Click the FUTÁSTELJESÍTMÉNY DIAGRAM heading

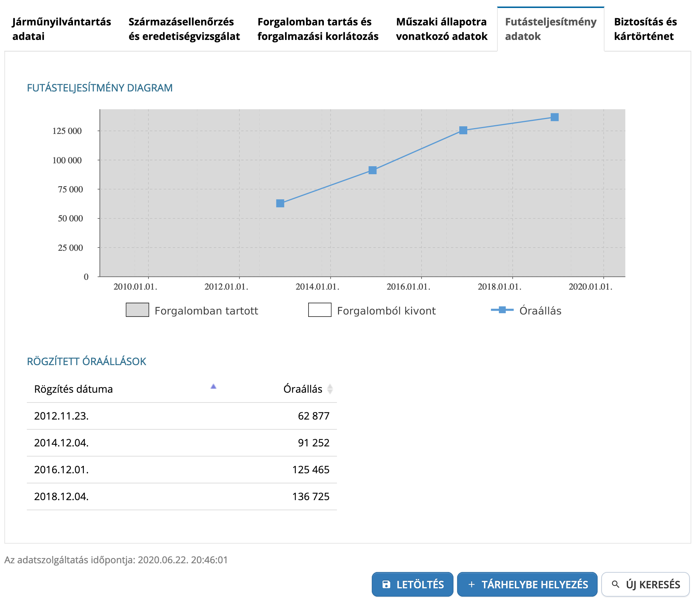click(x=100, y=88)
